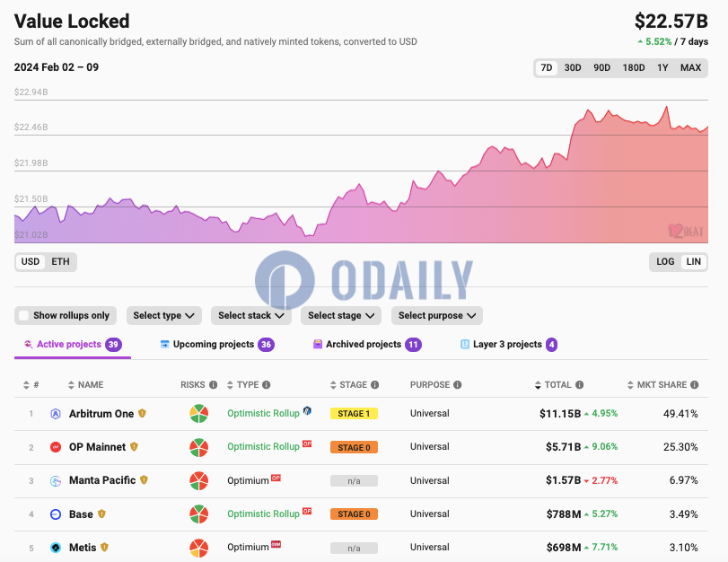Viewport: 728px width, 562px height.
Task: Click the Nitro stack badge on Arbitrum One
Action: click(307, 410)
